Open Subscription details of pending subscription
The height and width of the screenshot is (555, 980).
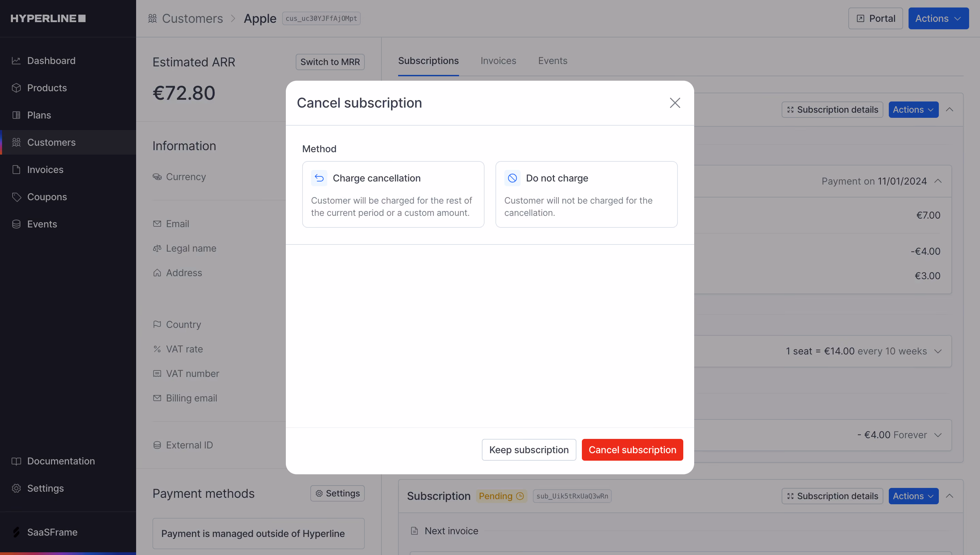coord(832,496)
